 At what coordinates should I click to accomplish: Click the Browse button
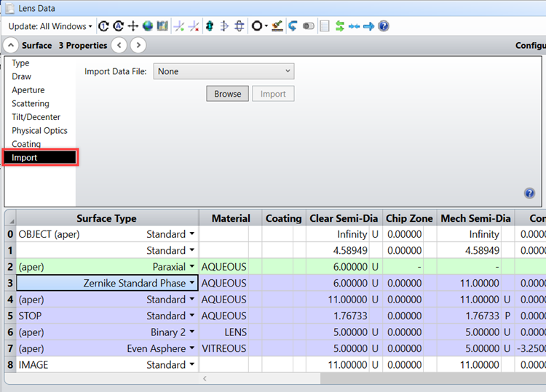(227, 94)
